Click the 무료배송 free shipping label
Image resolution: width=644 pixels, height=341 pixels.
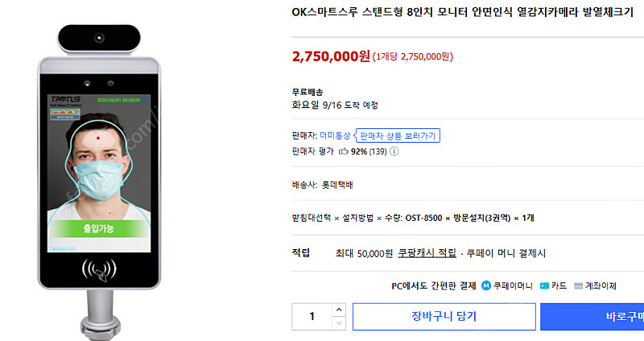pyautogui.click(x=308, y=92)
